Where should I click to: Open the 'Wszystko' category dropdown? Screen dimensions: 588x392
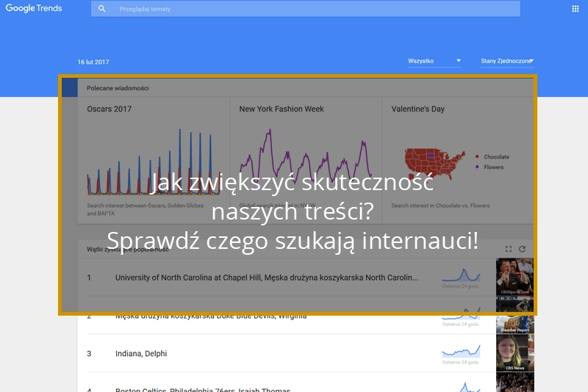coord(434,61)
